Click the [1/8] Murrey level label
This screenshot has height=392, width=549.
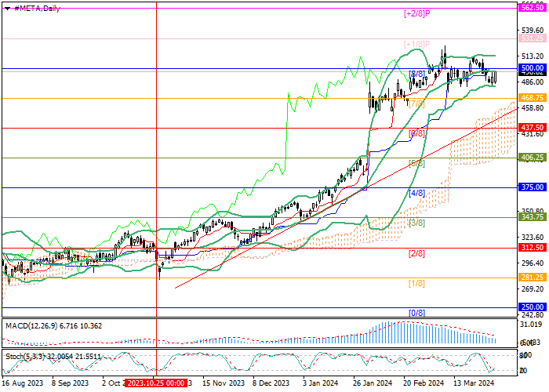click(x=416, y=283)
